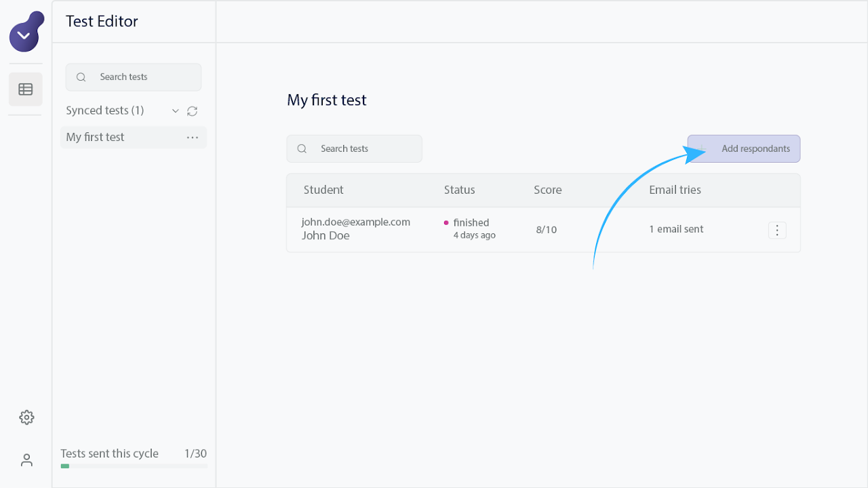
Task: Click john.doe@example.com email in the table
Action: [x=356, y=222]
